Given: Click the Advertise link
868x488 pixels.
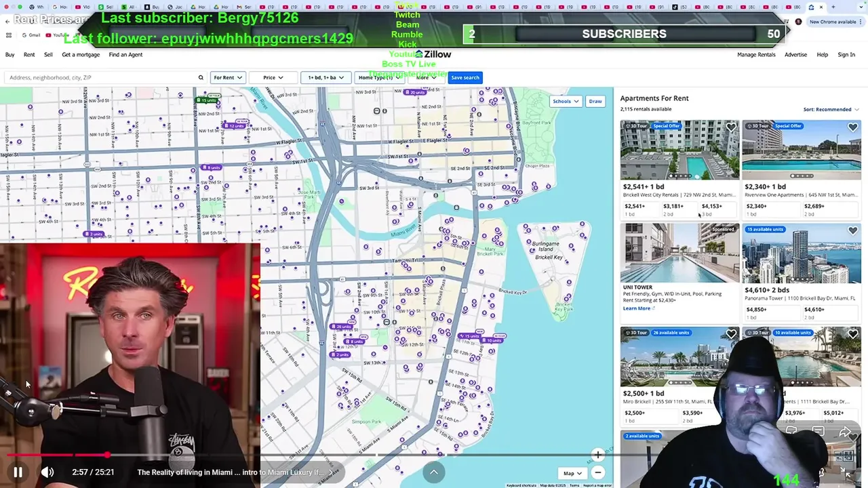Looking at the screenshot, I should pyautogui.click(x=795, y=54).
